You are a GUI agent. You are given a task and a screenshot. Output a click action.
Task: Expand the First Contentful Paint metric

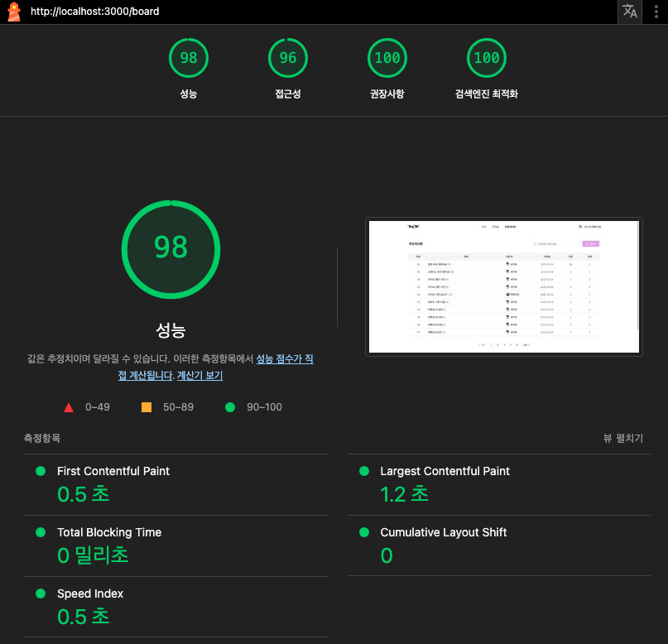pos(175,485)
